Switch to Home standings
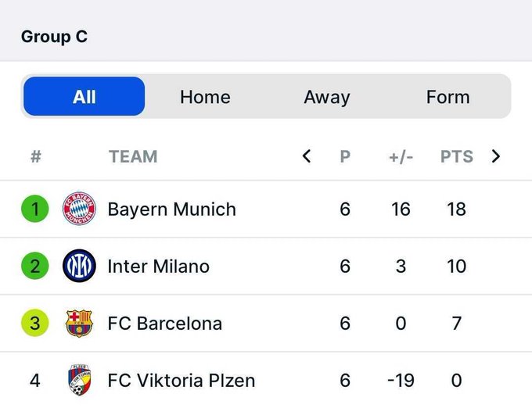Screen dimensions: 532x408 point(205,97)
